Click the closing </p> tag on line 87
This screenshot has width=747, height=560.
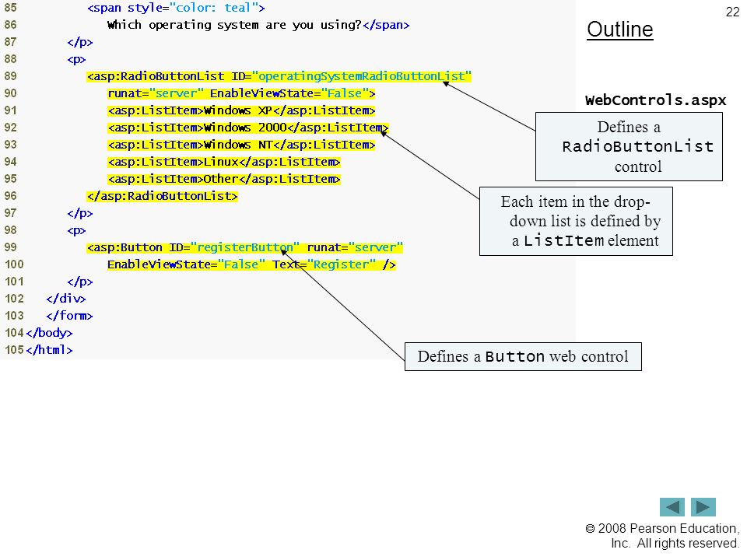click(x=80, y=42)
